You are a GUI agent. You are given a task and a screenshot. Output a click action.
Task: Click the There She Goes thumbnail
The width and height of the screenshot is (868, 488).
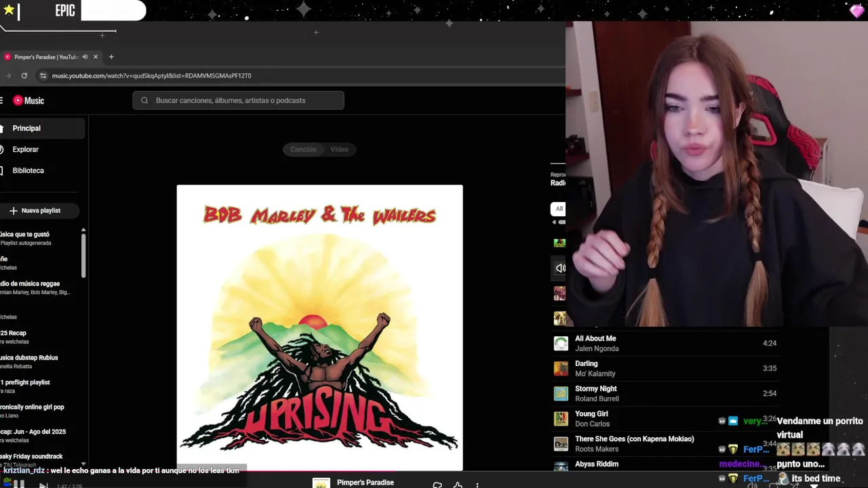(561, 444)
